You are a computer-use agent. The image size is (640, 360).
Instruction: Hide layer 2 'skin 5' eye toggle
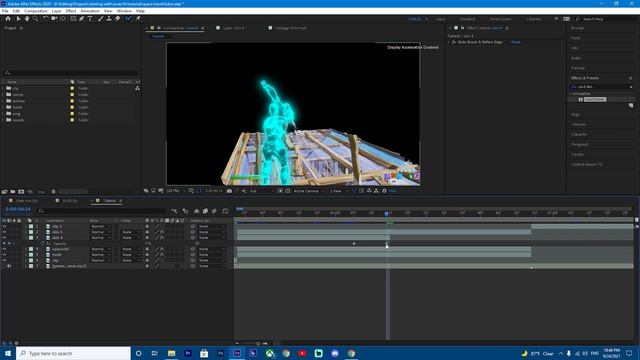(4, 232)
